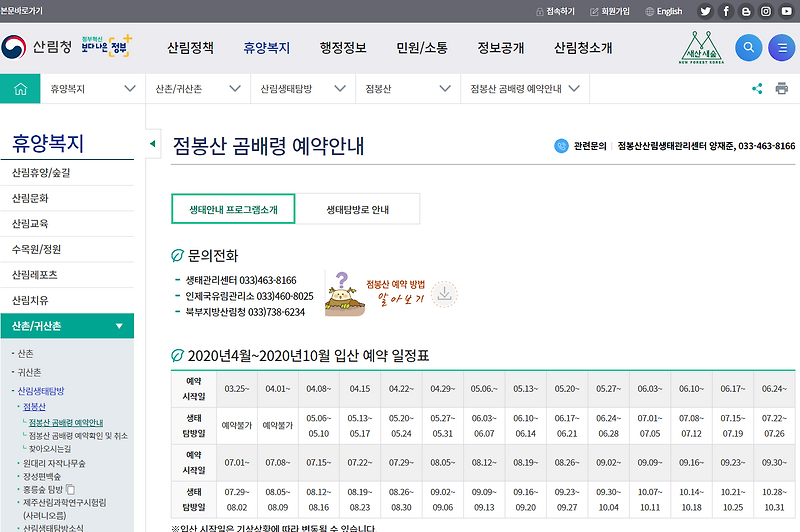Open 산림문화 in the sidebar
Image resolution: width=800 pixels, height=532 pixels.
point(67,198)
